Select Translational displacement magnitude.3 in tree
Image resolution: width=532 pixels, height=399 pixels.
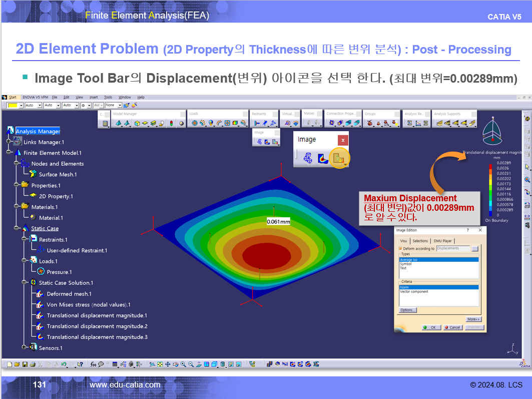tap(97, 337)
